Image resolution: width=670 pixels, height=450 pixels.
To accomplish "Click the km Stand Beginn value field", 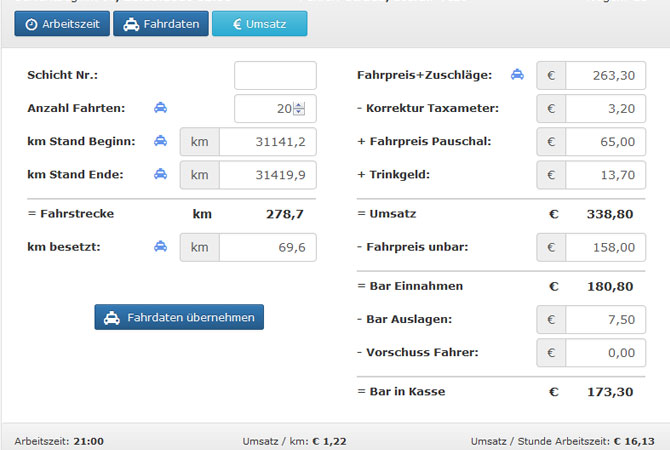I will tap(267, 142).
